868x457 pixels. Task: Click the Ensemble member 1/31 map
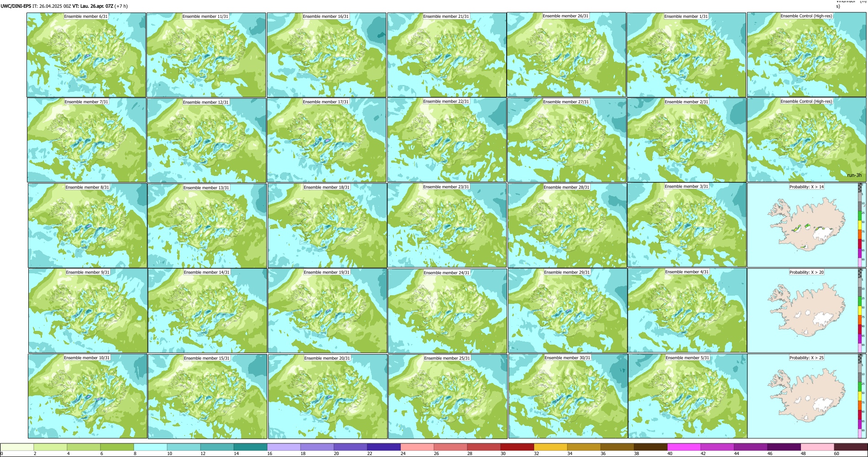[x=686, y=55]
